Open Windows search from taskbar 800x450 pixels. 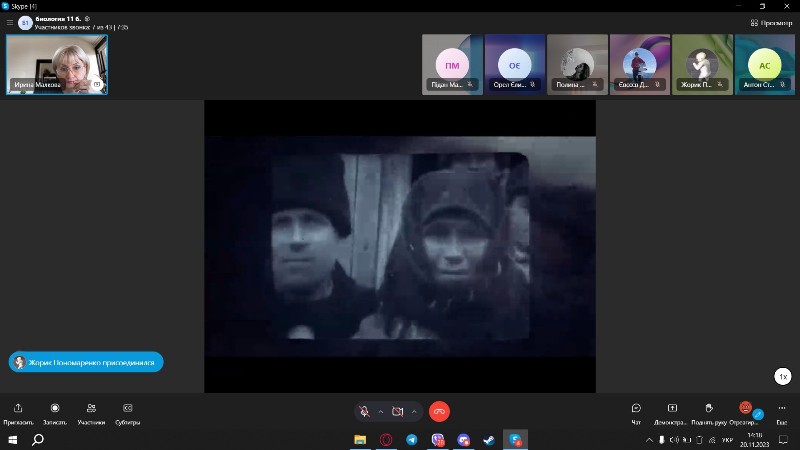click(x=38, y=440)
